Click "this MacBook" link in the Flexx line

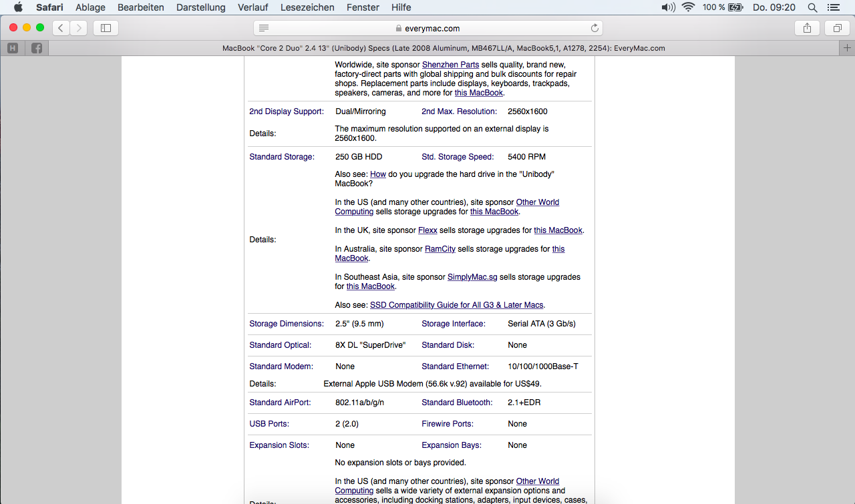pos(558,230)
